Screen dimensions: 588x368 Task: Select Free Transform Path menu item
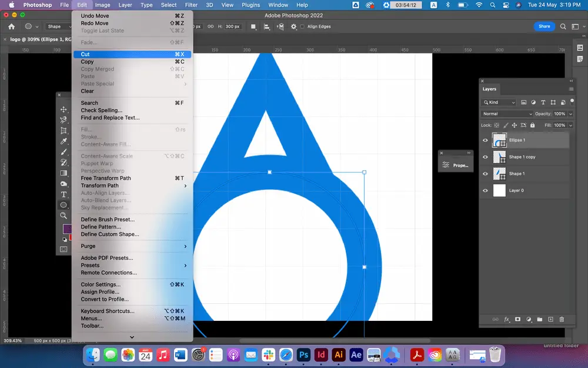pyautogui.click(x=106, y=178)
